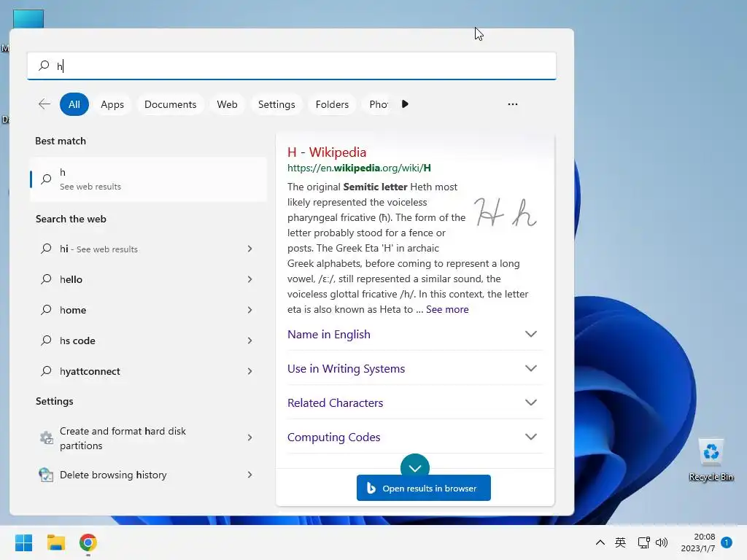
Task: Choose the home search suggestion
Action: (148, 310)
